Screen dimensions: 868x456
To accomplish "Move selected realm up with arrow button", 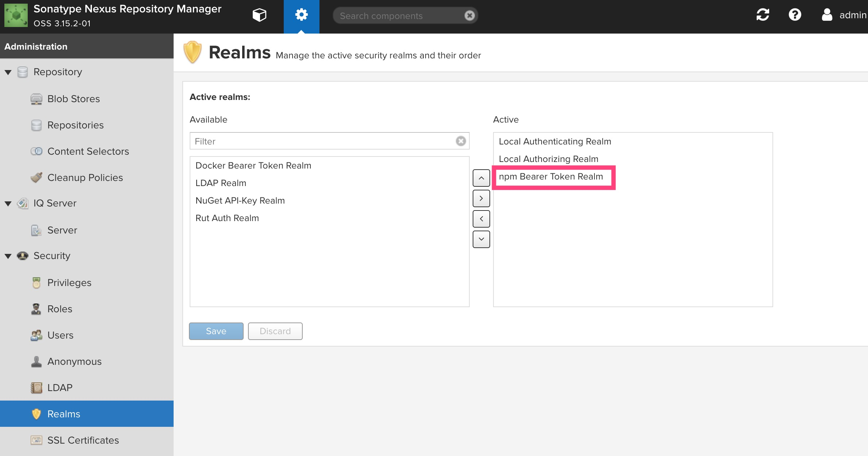I will pyautogui.click(x=481, y=178).
